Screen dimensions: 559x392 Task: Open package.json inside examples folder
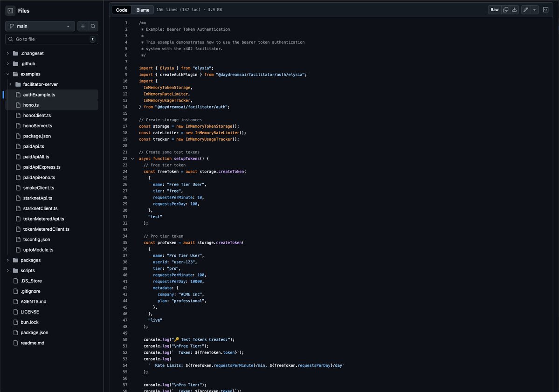coord(37,136)
